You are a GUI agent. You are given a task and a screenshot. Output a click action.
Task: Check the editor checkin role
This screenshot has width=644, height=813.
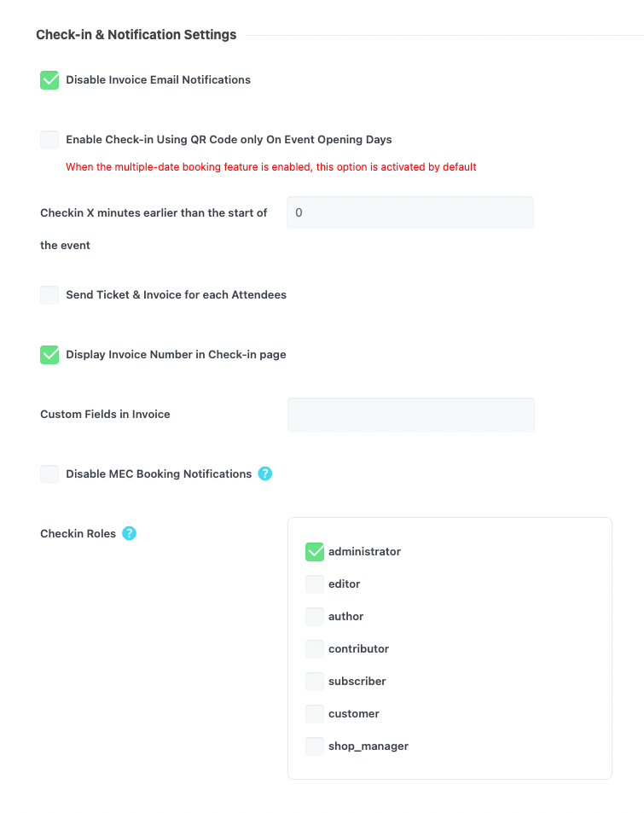[x=315, y=584]
